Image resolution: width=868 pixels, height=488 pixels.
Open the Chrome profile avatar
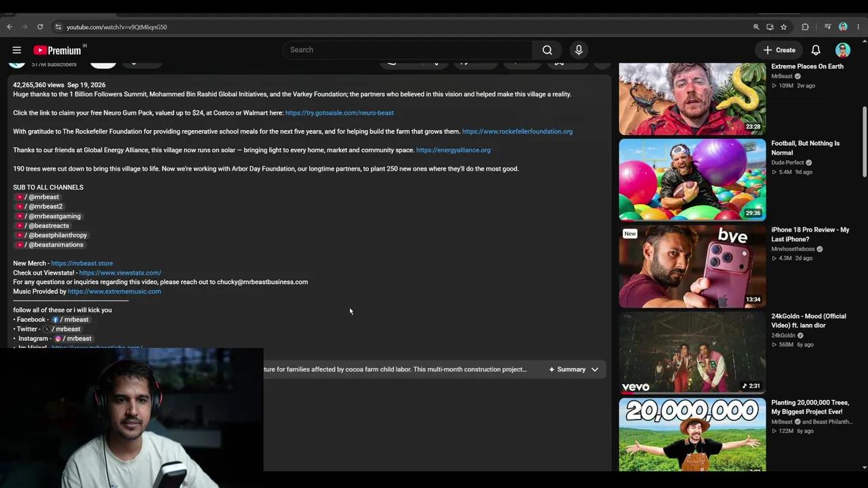click(843, 27)
